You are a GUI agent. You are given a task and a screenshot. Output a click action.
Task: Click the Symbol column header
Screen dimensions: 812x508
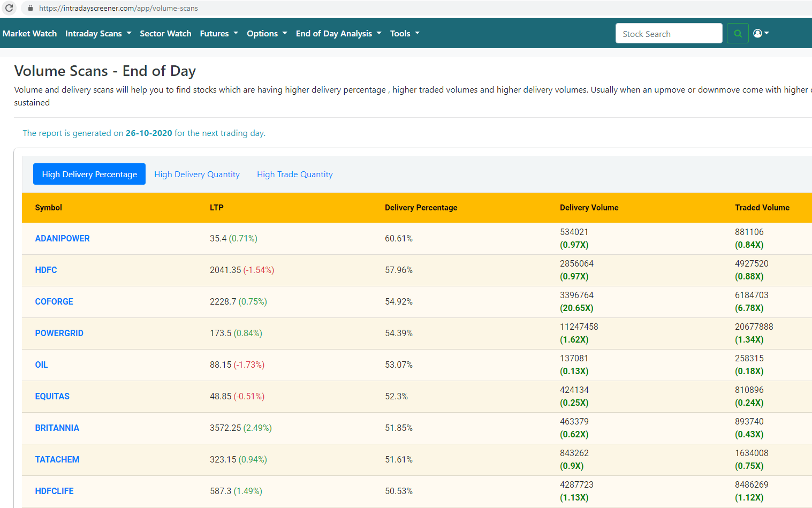point(48,208)
